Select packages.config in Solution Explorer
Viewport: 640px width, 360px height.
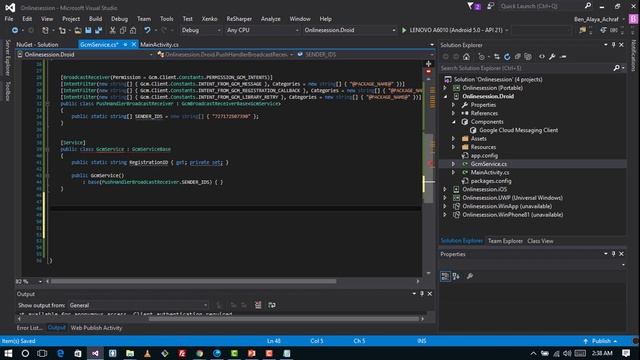491,181
